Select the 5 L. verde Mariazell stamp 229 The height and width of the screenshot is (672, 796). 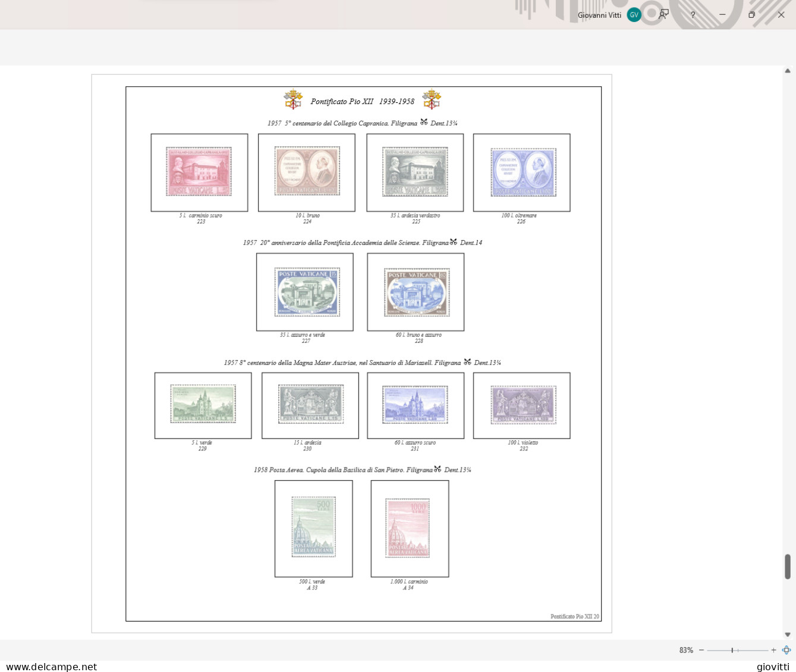[x=203, y=405]
